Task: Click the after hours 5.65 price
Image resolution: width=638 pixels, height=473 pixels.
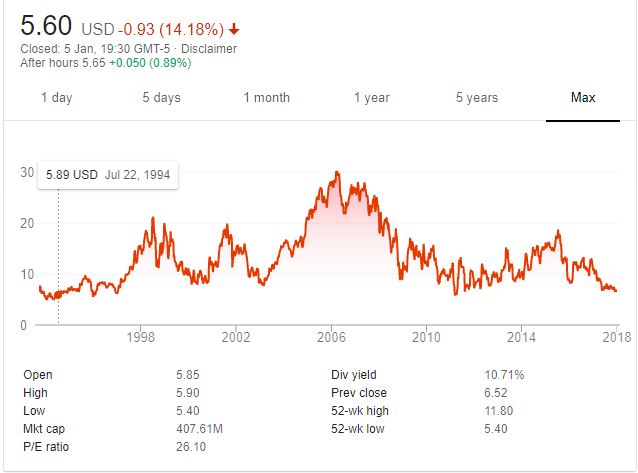Action: click(102, 62)
